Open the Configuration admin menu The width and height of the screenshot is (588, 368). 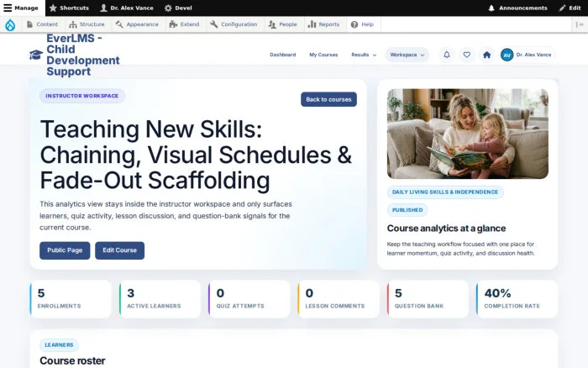pyautogui.click(x=234, y=24)
